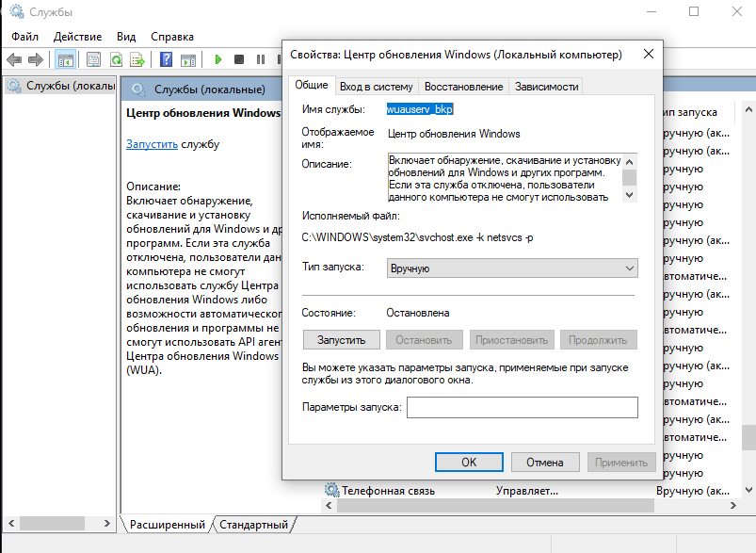The width and height of the screenshot is (756, 553).
Task: Click into the Параметры запуска input field
Action: click(523, 407)
